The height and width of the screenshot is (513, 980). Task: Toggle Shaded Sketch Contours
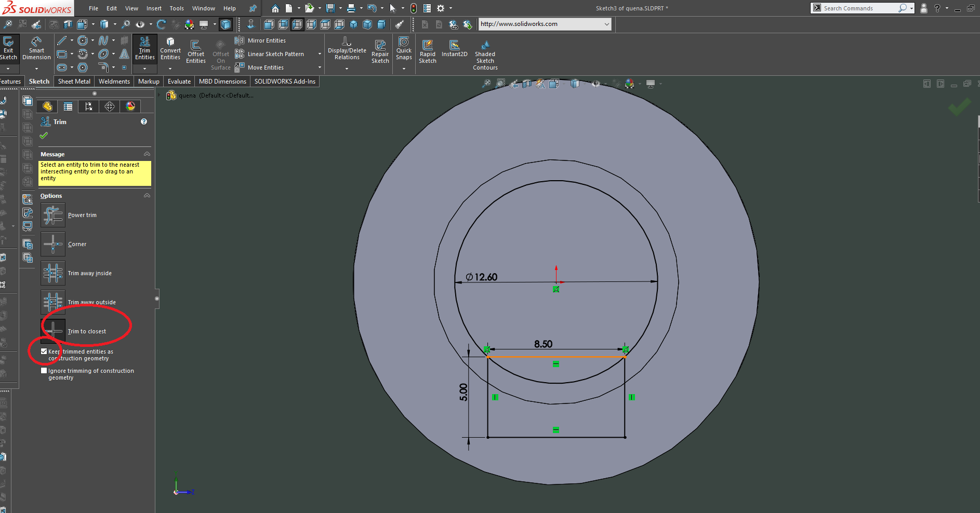pos(485,55)
